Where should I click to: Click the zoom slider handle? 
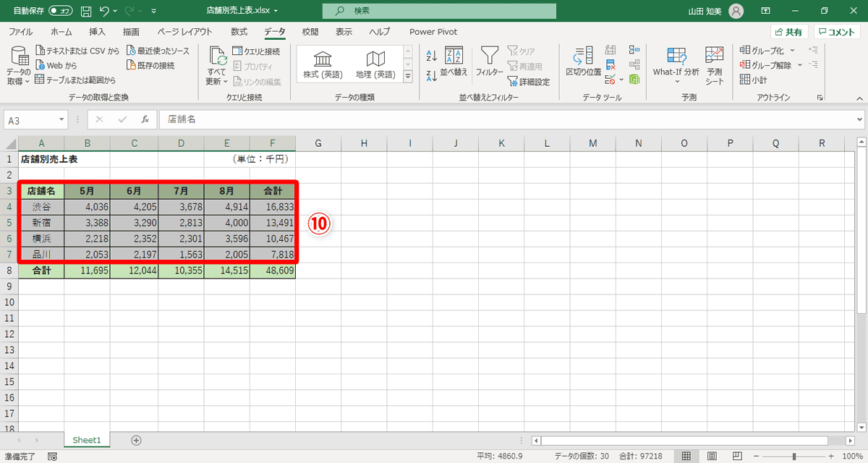click(794, 456)
